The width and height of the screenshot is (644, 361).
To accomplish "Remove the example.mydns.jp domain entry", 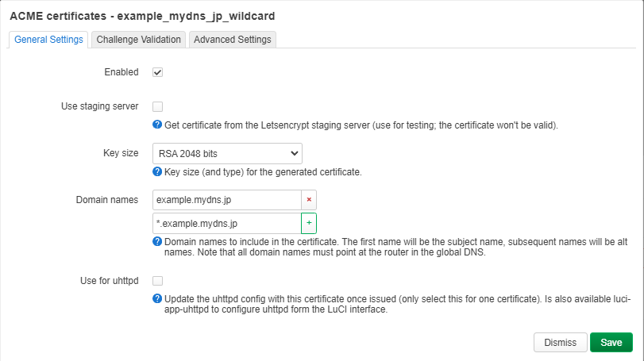I will click(309, 200).
